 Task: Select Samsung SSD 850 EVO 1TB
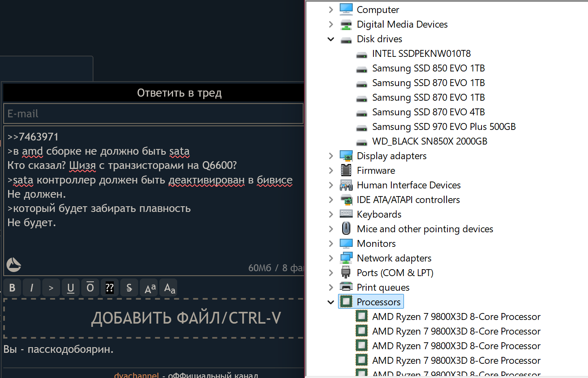(x=428, y=68)
